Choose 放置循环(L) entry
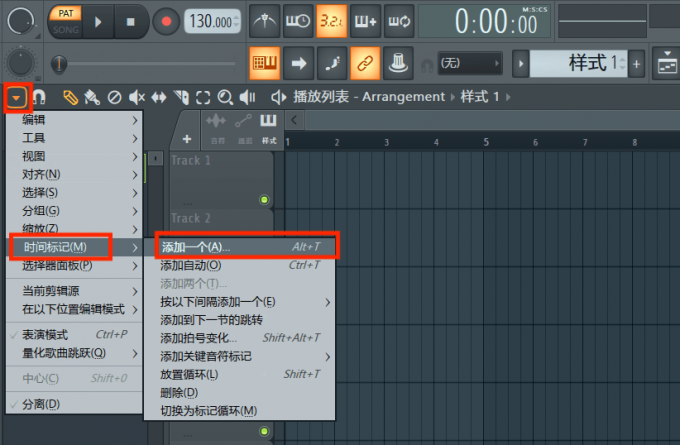680x445 pixels. [240, 374]
